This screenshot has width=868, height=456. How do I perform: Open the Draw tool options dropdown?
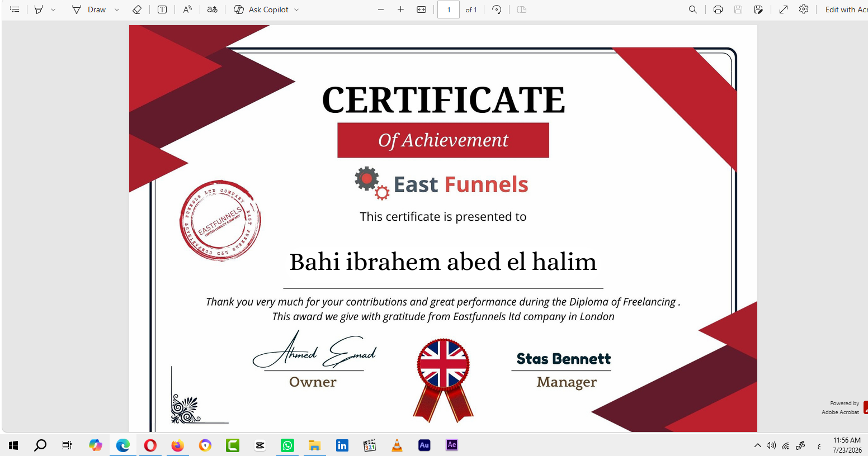(x=117, y=9)
